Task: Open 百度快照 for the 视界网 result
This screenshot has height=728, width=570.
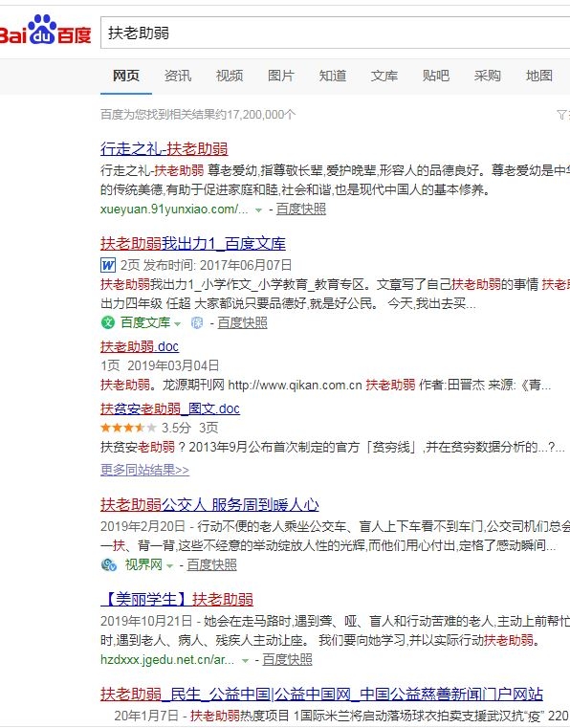Action: pyautogui.click(x=211, y=565)
